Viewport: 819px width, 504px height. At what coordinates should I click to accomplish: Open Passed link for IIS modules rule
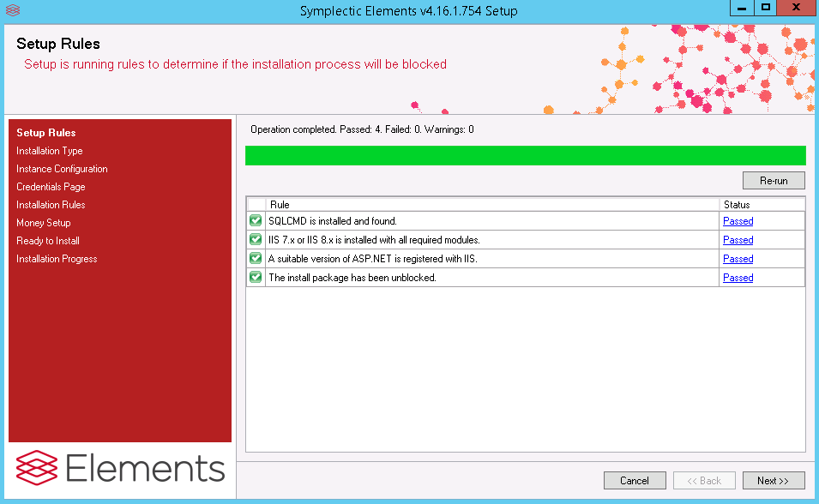pyautogui.click(x=738, y=240)
